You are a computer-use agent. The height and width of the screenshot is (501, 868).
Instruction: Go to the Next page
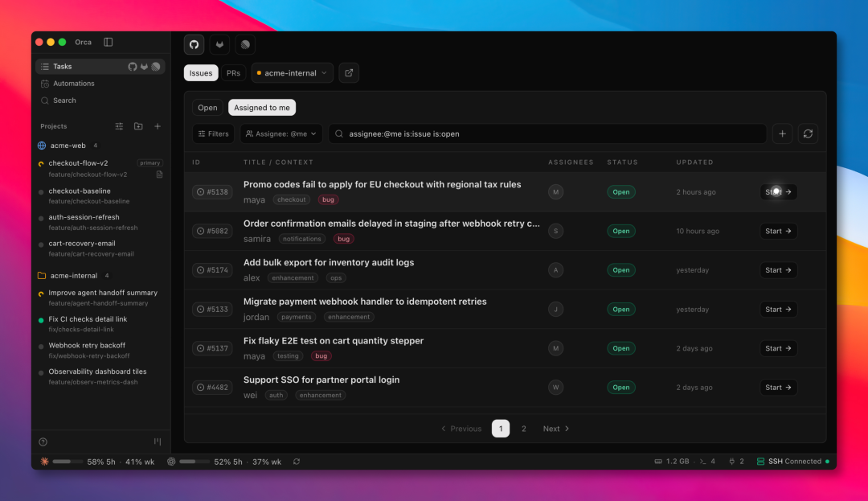(556, 429)
